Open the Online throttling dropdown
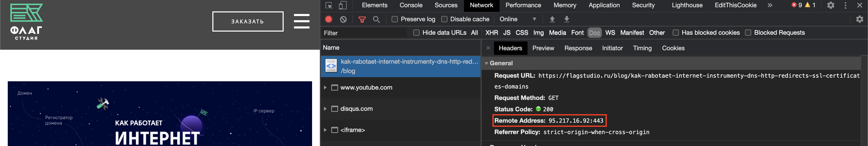 coord(517,19)
